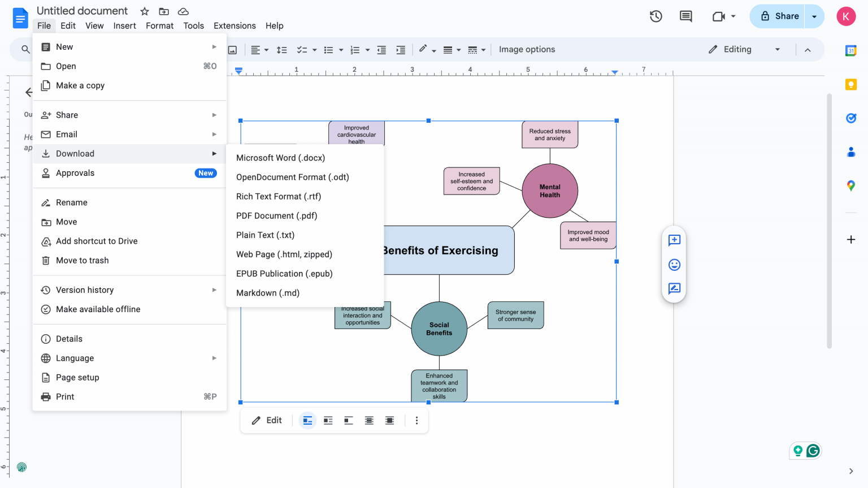The image size is (868, 488).
Task: Toggle Wrap text layout for the image
Action: (x=328, y=420)
